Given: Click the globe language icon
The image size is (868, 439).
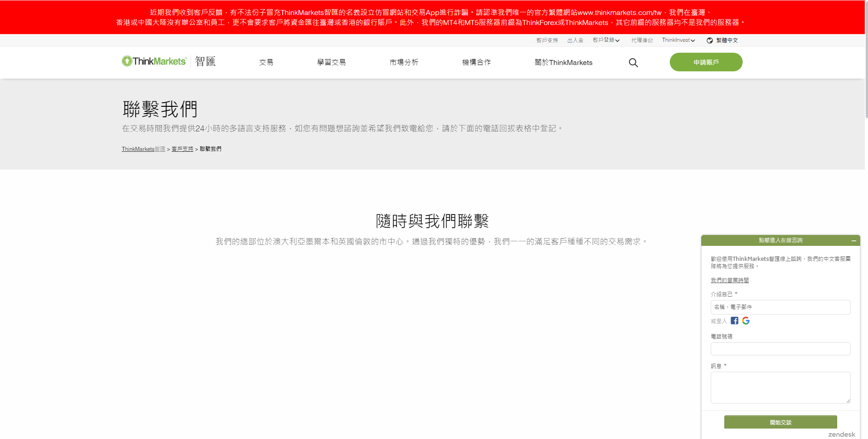Looking at the screenshot, I should (x=709, y=40).
